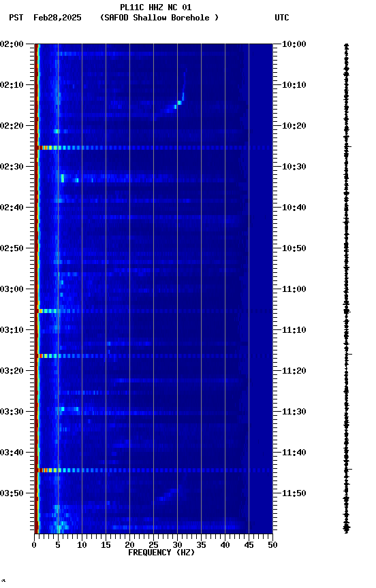Click the 10:50 UTC time tick label
Viewport: 376px width, 588px height.
294,248
